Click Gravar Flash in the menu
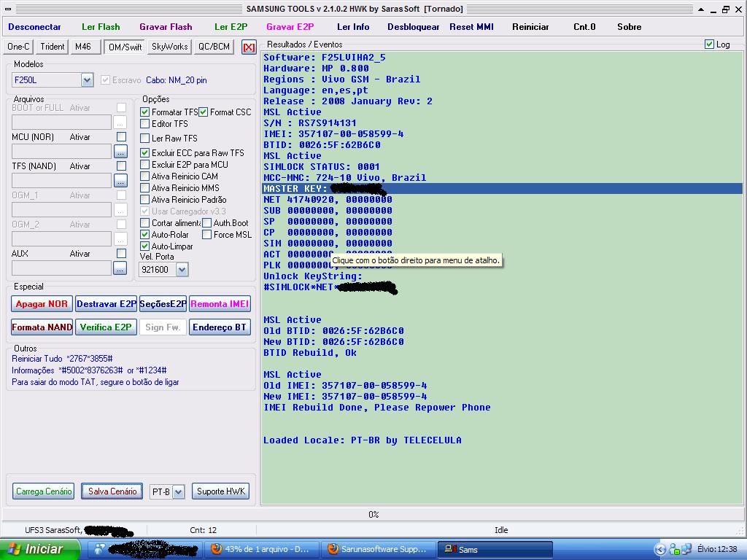 coord(166,27)
